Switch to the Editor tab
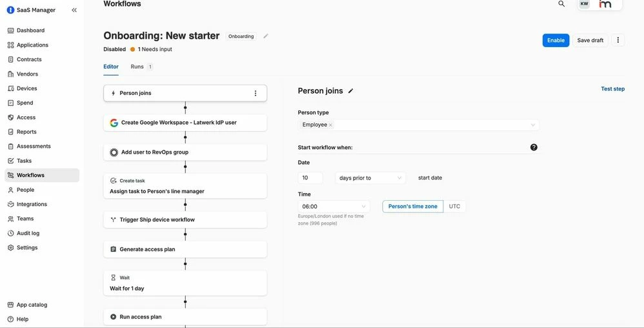The image size is (644, 328). click(111, 67)
